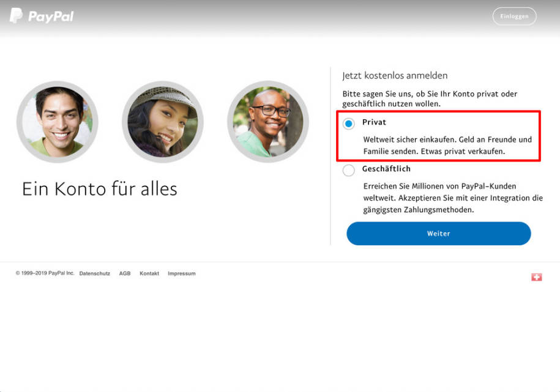The image size is (560, 392).
Task: Click the PayPal logo in the header
Action: (42, 16)
